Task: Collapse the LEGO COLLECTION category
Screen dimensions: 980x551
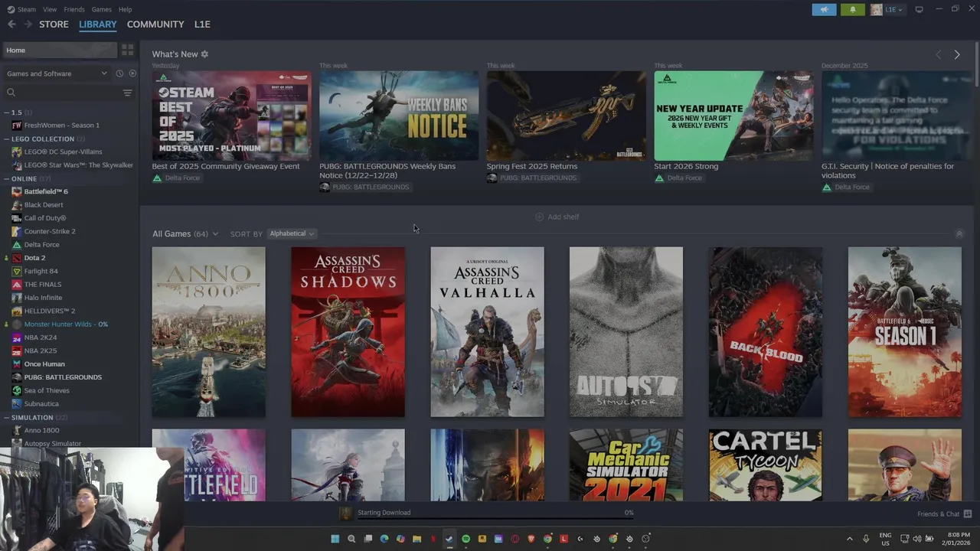Action: (7, 139)
